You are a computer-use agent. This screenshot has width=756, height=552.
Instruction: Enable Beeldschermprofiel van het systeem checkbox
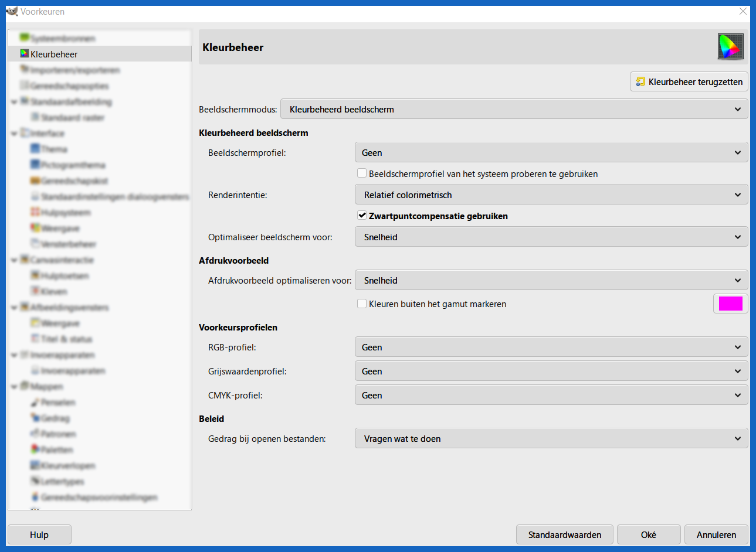tap(362, 173)
